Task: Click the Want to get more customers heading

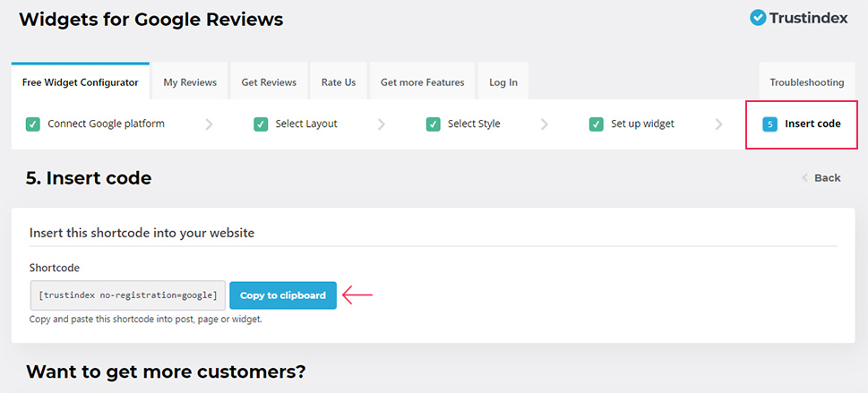Action: click(x=166, y=372)
